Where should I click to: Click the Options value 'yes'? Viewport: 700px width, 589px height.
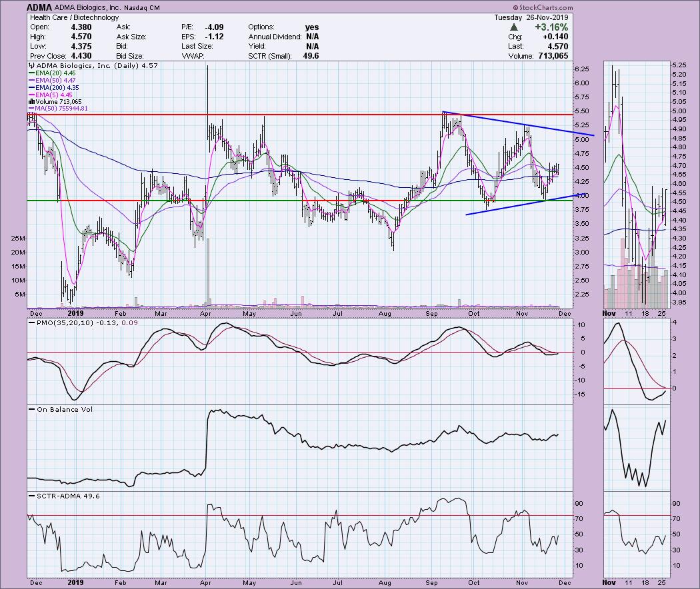pyautogui.click(x=312, y=27)
